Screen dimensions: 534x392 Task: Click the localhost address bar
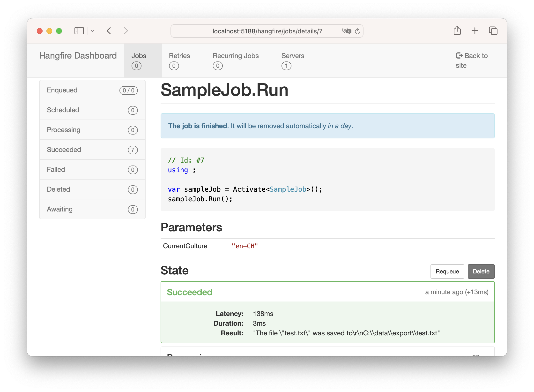click(267, 31)
